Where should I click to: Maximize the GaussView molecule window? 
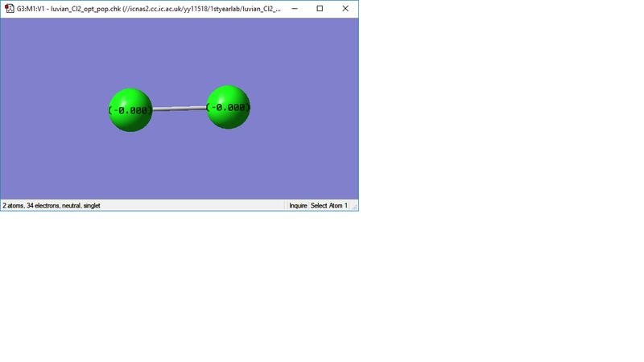pyautogui.click(x=320, y=9)
